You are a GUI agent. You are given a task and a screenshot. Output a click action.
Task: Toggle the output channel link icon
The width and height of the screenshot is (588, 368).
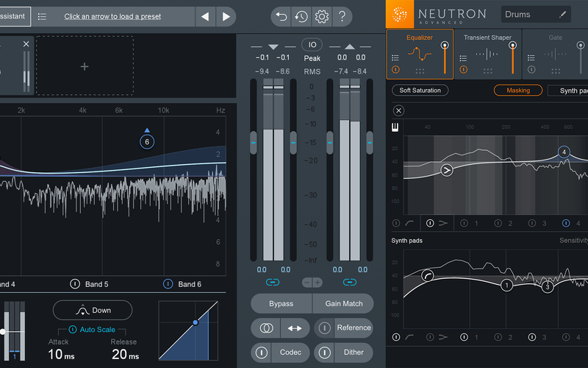coord(350,282)
